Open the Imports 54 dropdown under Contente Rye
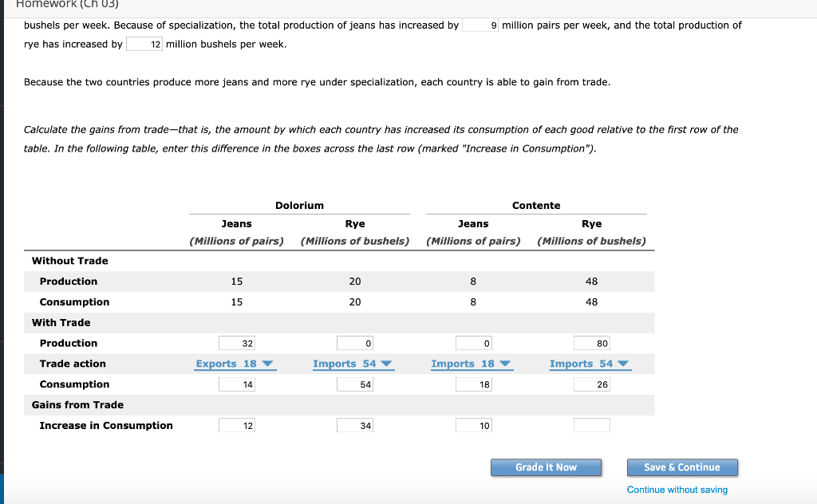Image resolution: width=817 pixels, height=504 pixels. pyautogui.click(x=589, y=364)
